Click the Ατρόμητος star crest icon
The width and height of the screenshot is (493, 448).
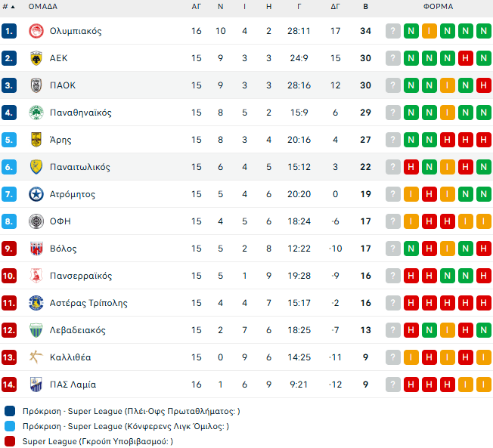pyautogui.click(x=35, y=194)
